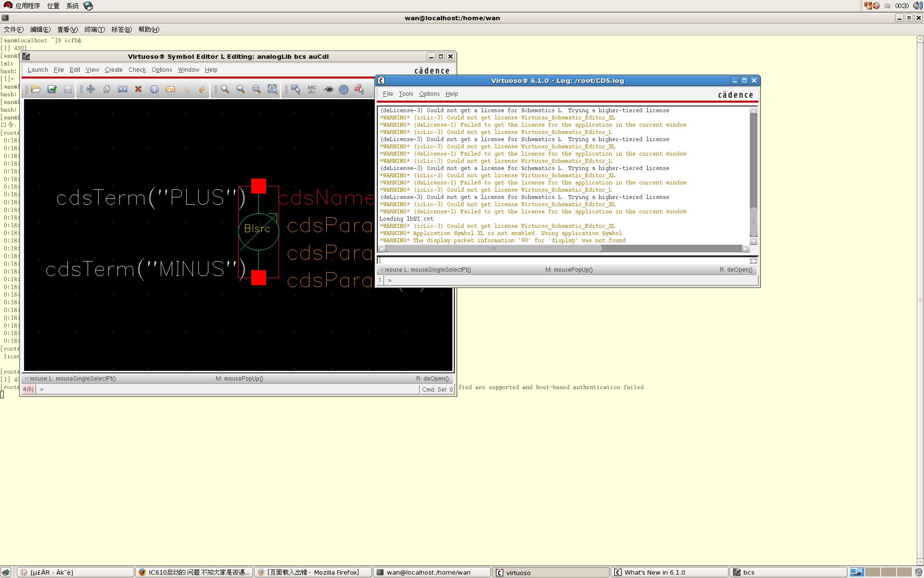Click the Zoom In magnifier icon
This screenshot has width=924, height=578.
pyautogui.click(x=225, y=89)
